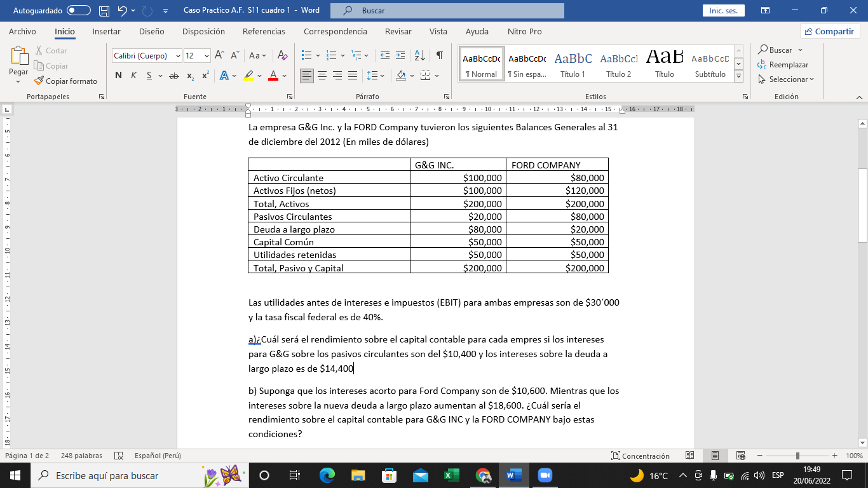Decrease font size with the smaller A
The width and height of the screenshot is (868, 488).
tap(234, 55)
